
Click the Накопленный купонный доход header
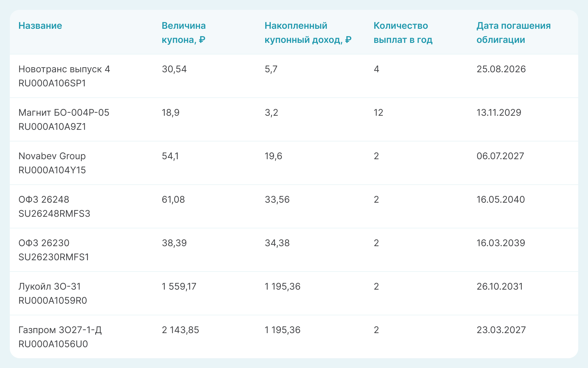pos(307,32)
